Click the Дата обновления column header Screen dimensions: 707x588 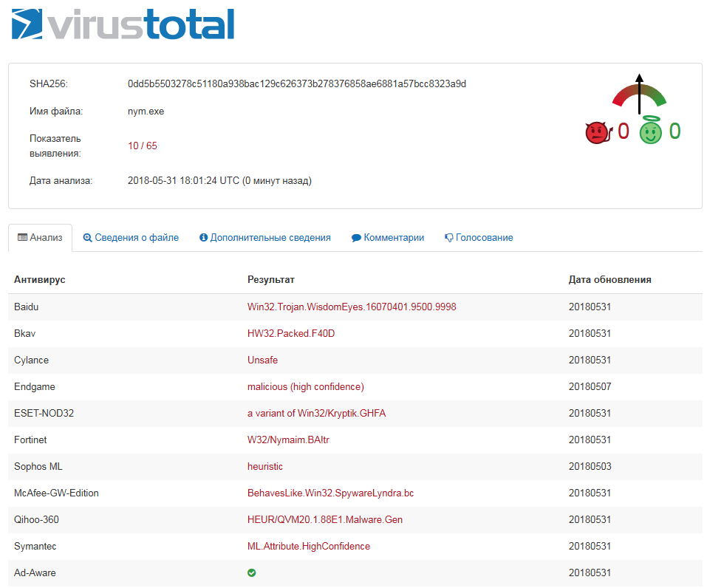coord(609,279)
